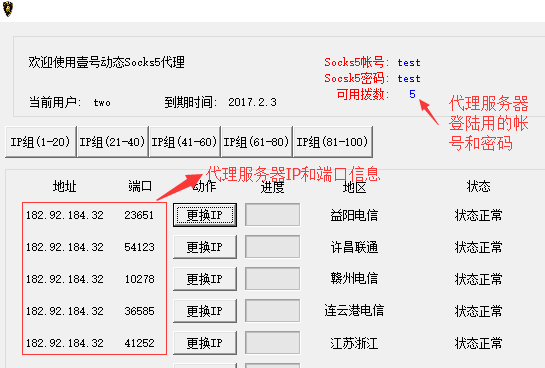Change IP for port 54123 row
This screenshot has width=545, height=368.
pyautogui.click(x=205, y=247)
